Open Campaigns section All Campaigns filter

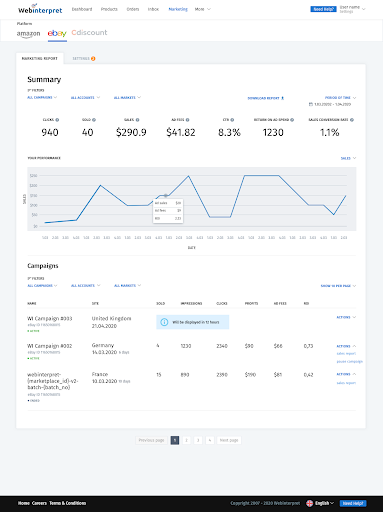(x=42, y=286)
